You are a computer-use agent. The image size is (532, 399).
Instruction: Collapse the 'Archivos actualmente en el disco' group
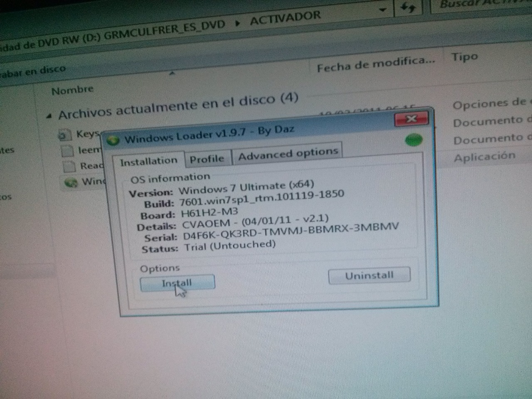tap(49, 116)
